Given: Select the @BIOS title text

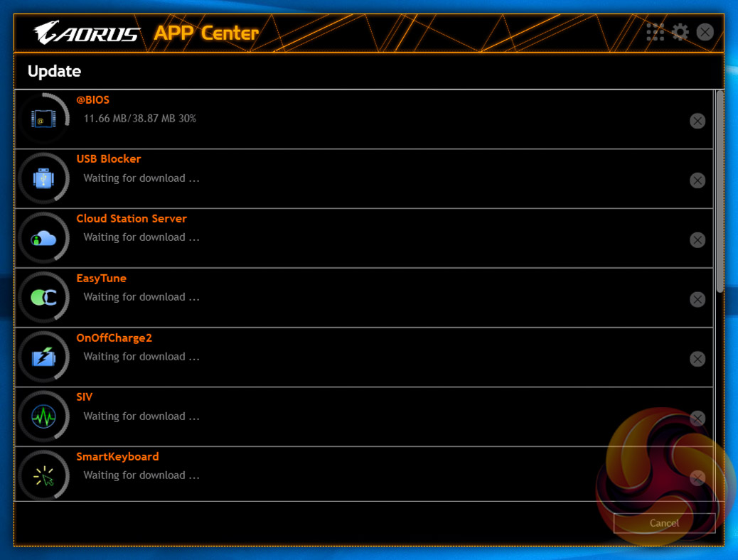Looking at the screenshot, I should point(92,99).
